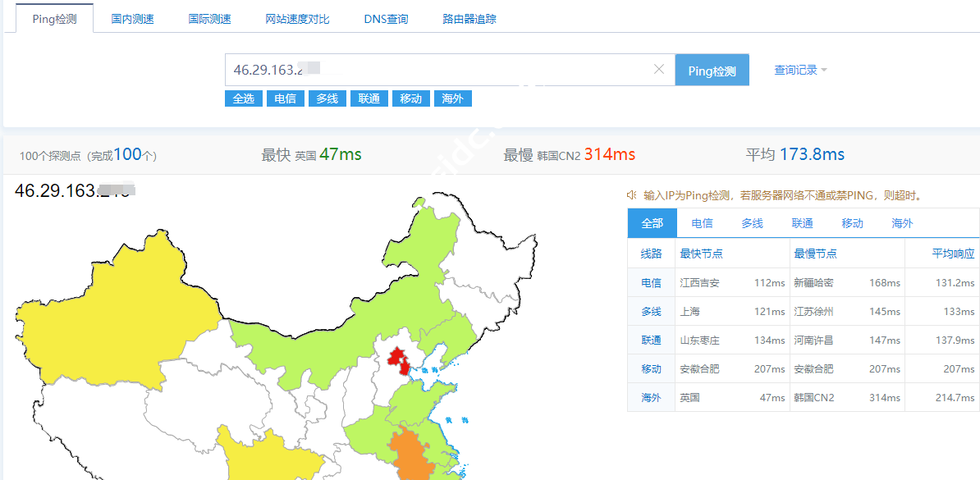The width and height of the screenshot is (980, 480).
Task: Click the dropdown arrow next to 查询记录
Action: (x=822, y=70)
